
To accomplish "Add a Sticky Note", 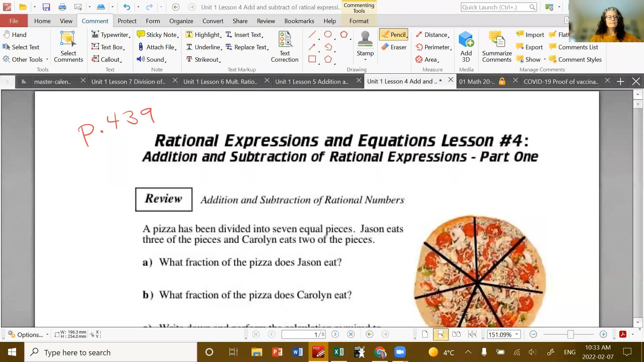I will tap(157, 34).
